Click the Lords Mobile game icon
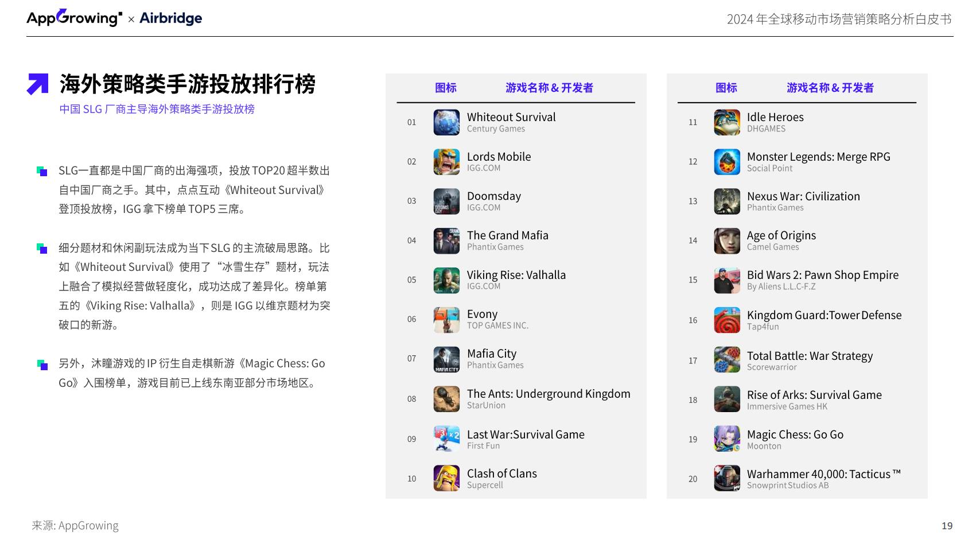Screen dimensions: 980x551 click(x=446, y=162)
